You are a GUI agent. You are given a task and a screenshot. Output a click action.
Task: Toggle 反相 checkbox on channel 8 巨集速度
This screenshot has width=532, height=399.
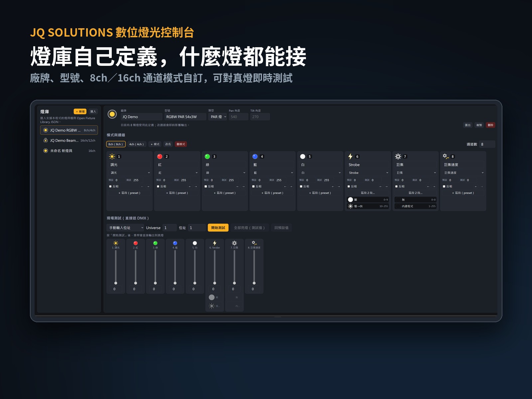(444, 187)
